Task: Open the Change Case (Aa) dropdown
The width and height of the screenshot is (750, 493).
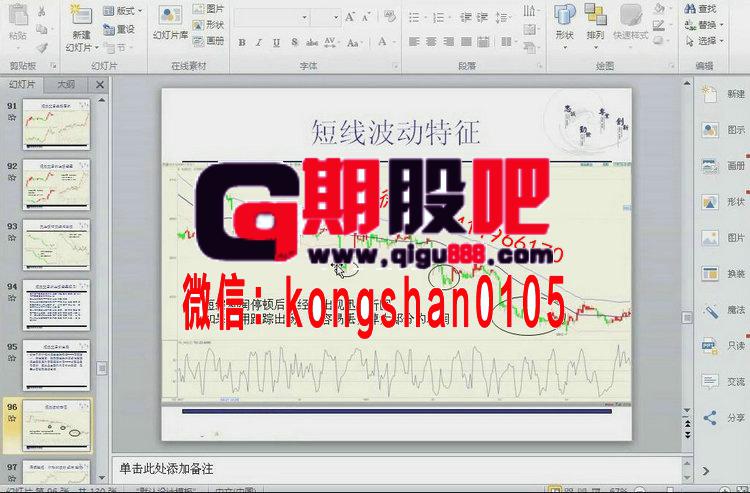Action: pyautogui.click(x=354, y=43)
